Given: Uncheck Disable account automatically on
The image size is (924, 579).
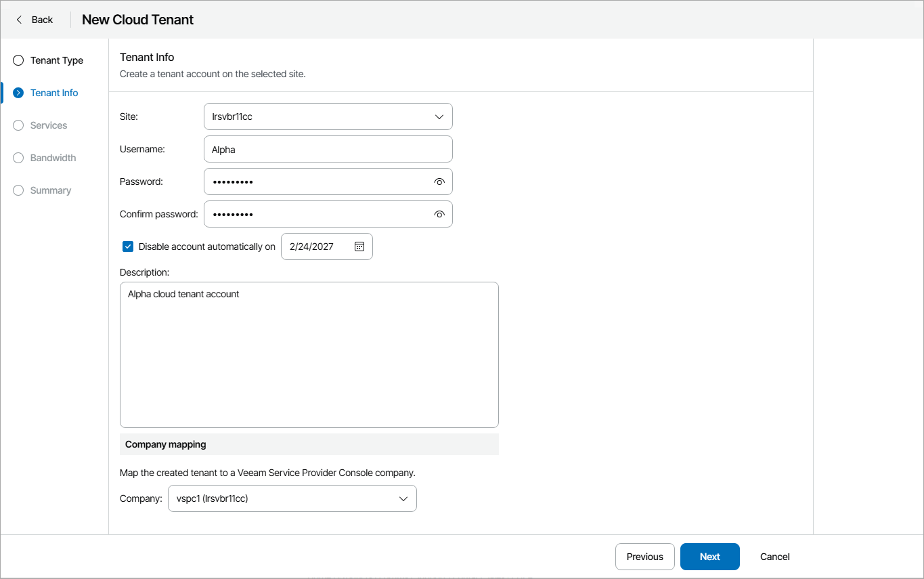Looking at the screenshot, I should (128, 246).
